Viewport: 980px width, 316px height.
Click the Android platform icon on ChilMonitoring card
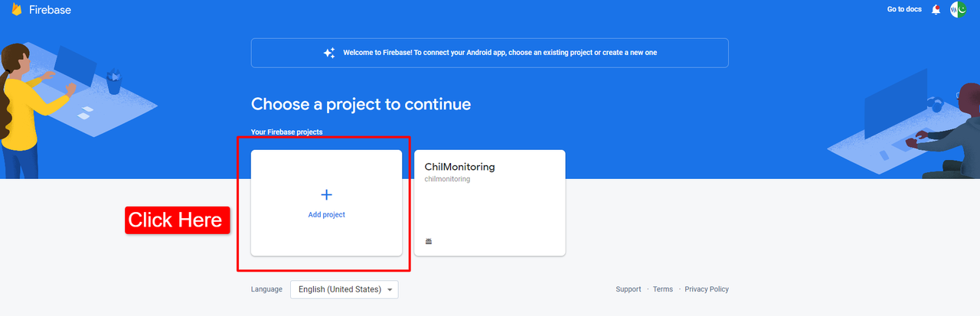tap(429, 241)
